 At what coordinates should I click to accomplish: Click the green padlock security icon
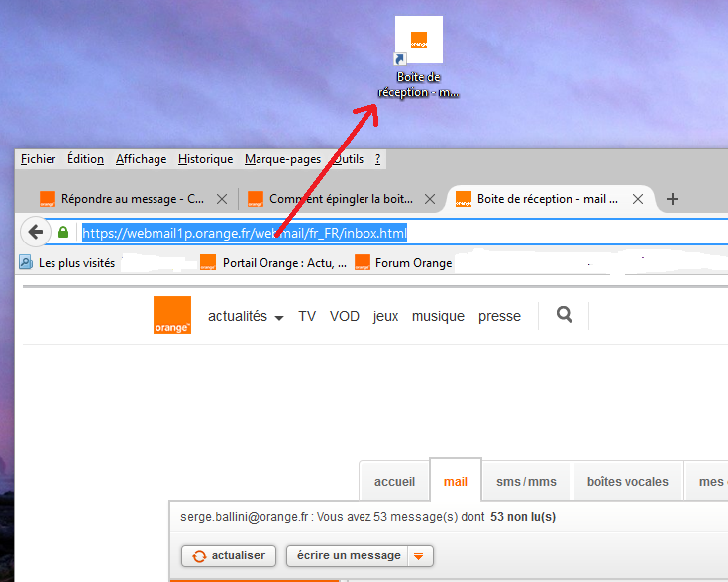(x=63, y=232)
